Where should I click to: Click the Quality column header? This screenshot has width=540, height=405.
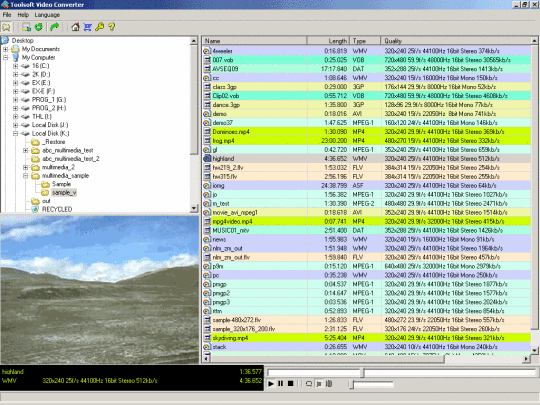point(456,41)
